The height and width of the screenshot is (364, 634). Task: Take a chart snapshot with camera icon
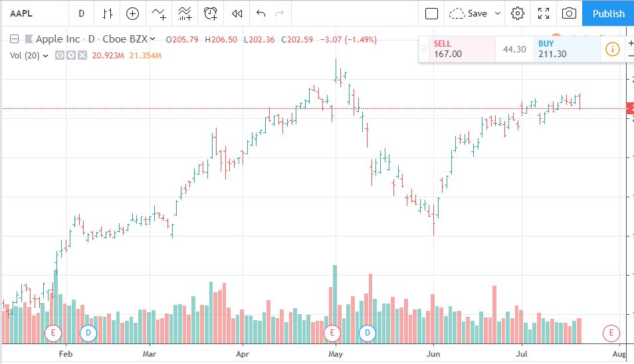[x=569, y=13]
